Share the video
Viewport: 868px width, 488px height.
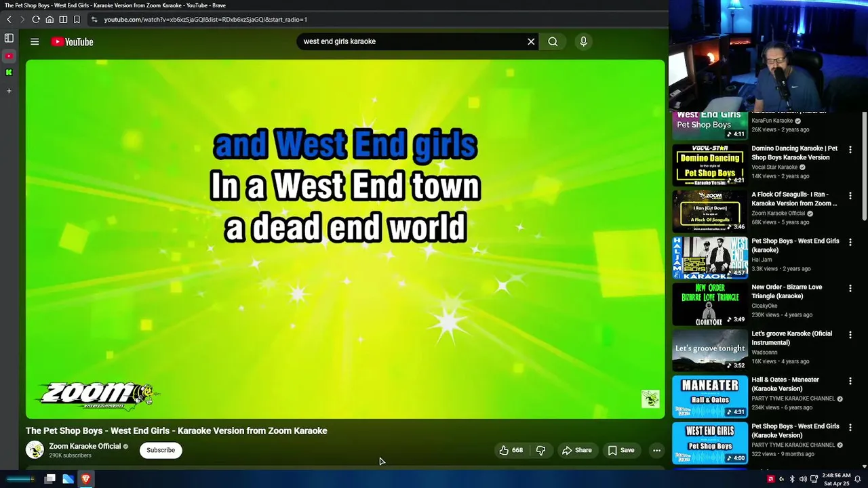tap(576, 450)
